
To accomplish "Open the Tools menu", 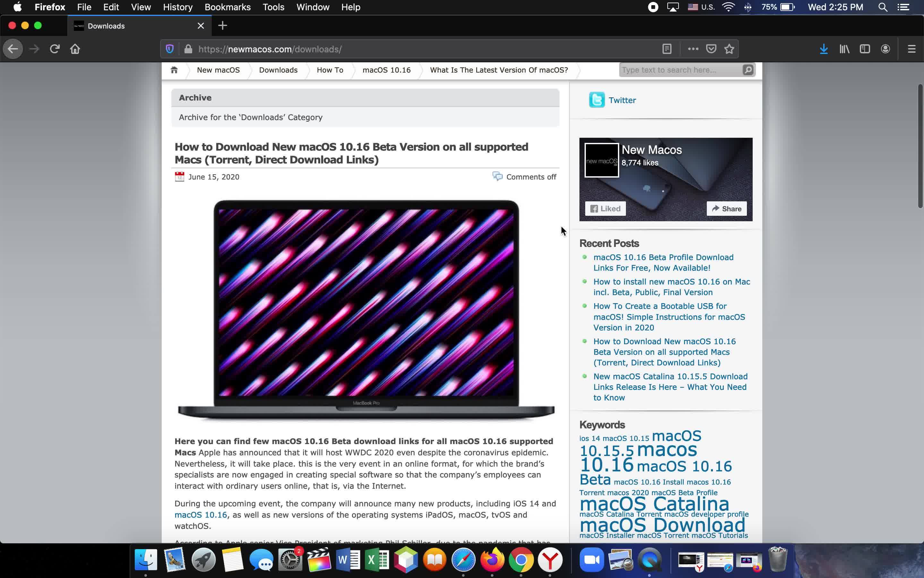I will pyautogui.click(x=273, y=7).
